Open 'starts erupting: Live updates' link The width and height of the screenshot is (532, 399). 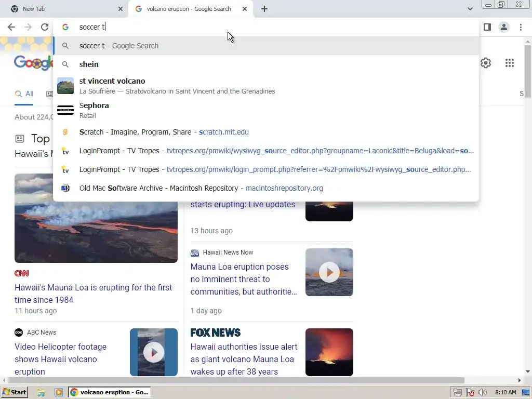tap(243, 205)
